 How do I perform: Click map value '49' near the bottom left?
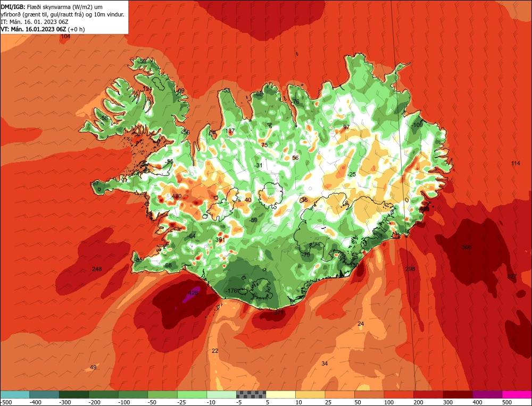pyautogui.click(x=93, y=367)
